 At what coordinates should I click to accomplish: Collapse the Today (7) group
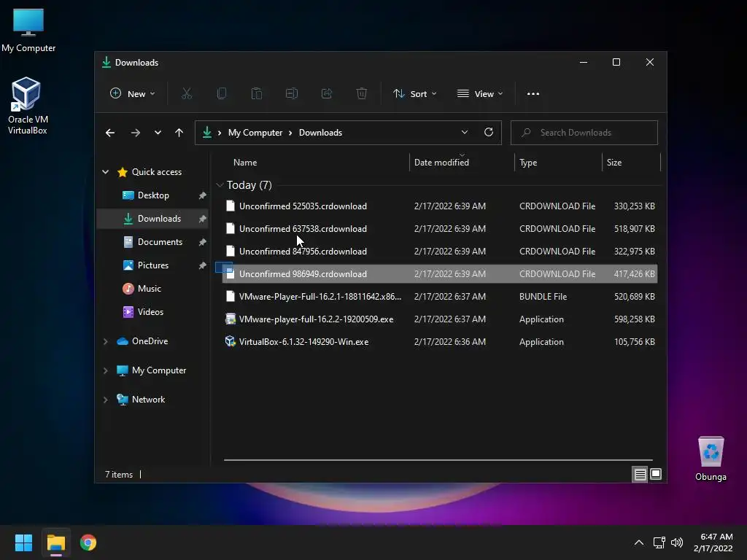click(x=220, y=184)
